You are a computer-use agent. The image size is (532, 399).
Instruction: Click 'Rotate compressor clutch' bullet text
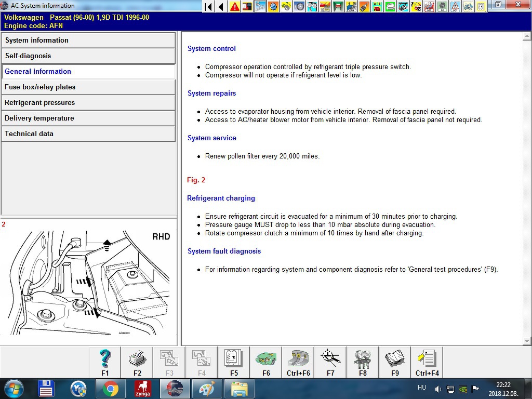(314, 233)
